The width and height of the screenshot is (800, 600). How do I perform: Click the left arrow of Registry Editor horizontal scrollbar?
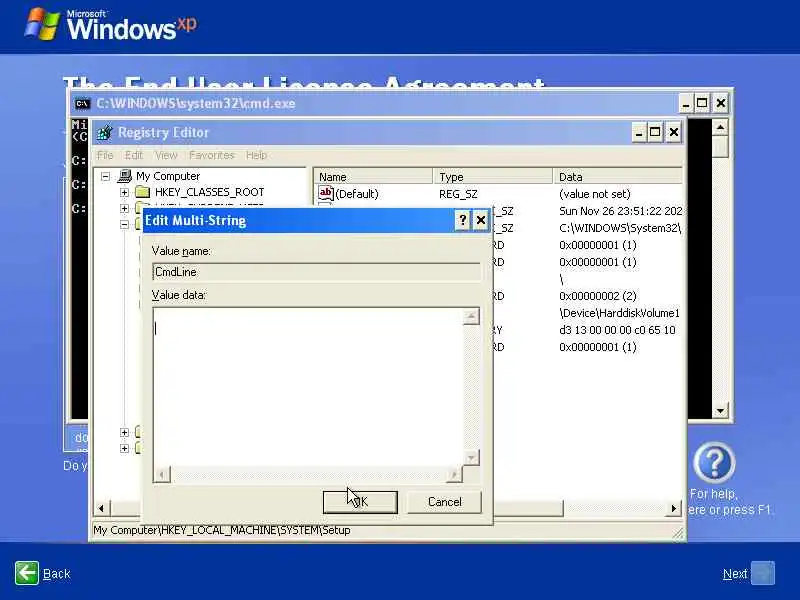pos(101,508)
